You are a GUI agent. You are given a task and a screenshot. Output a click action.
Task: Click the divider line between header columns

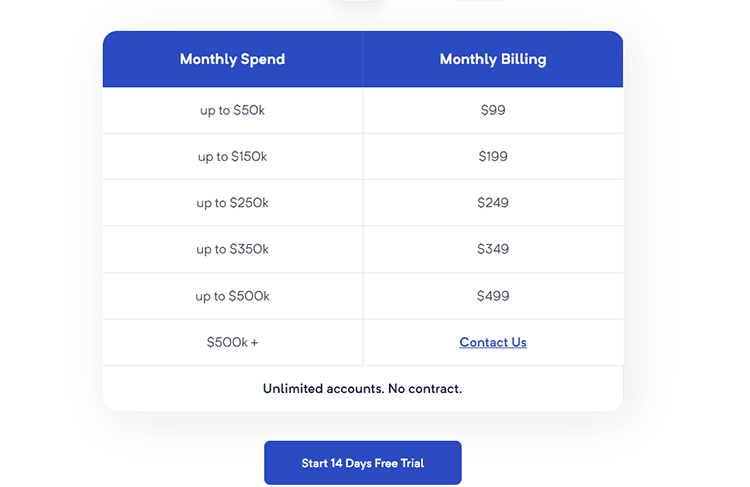[x=363, y=59]
